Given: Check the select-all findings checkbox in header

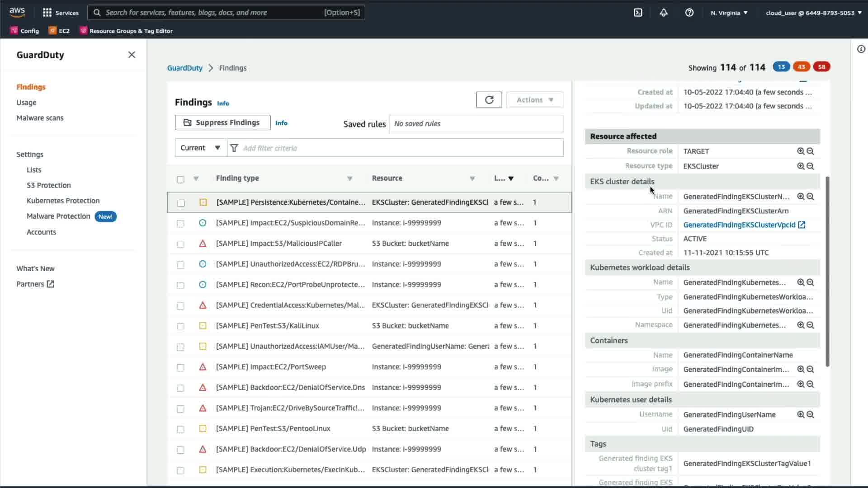Looking at the screenshot, I should [180, 179].
